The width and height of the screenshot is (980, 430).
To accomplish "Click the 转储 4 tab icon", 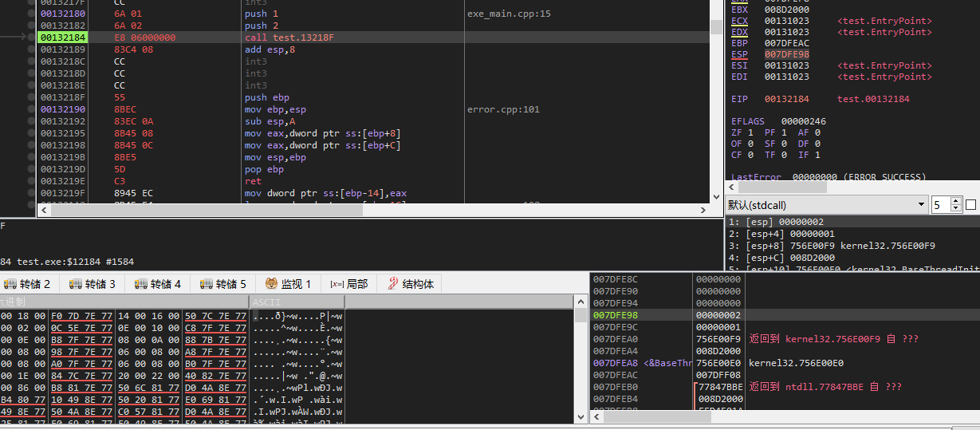I will (142, 284).
